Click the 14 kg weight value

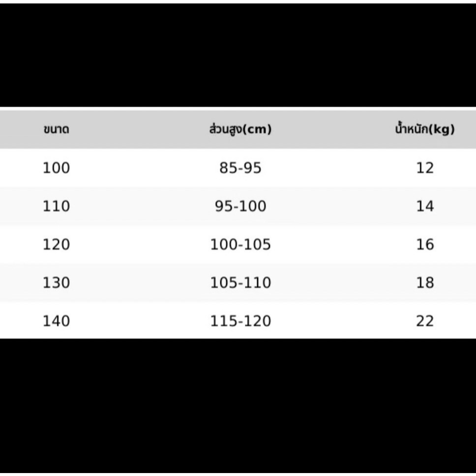425,207
